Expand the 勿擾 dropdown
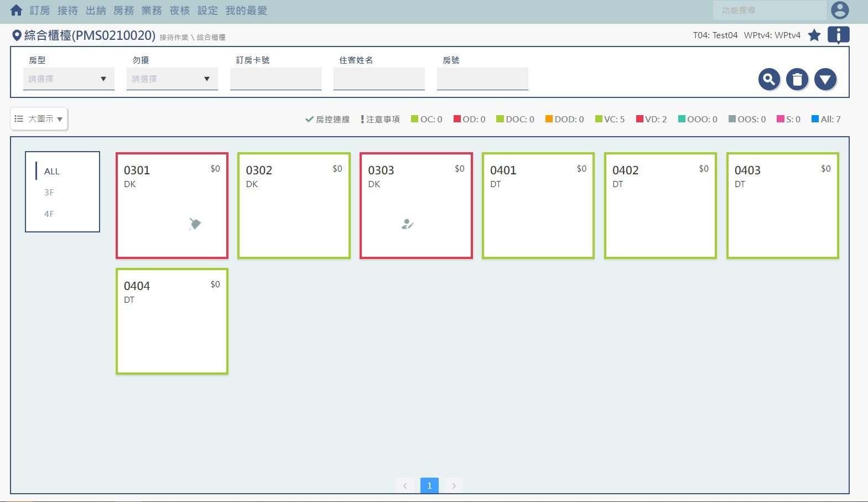Screen dimensions: 868x502 pos(172,79)
